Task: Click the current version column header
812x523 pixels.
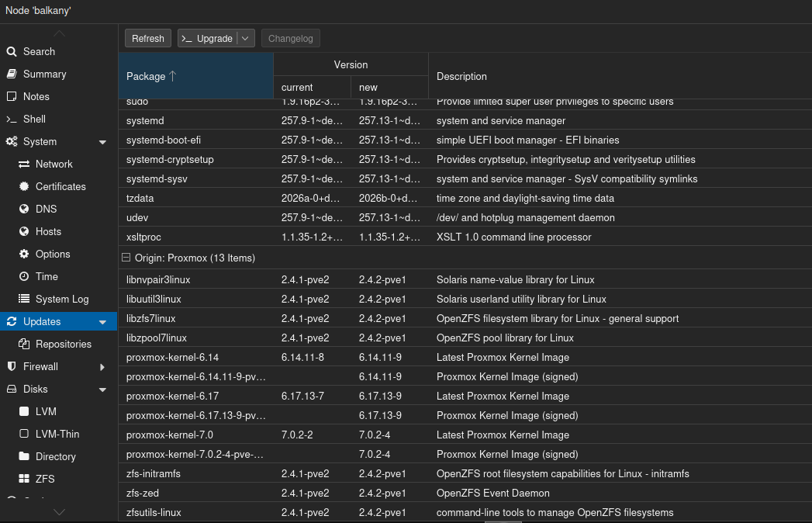Action: [312, 87]
